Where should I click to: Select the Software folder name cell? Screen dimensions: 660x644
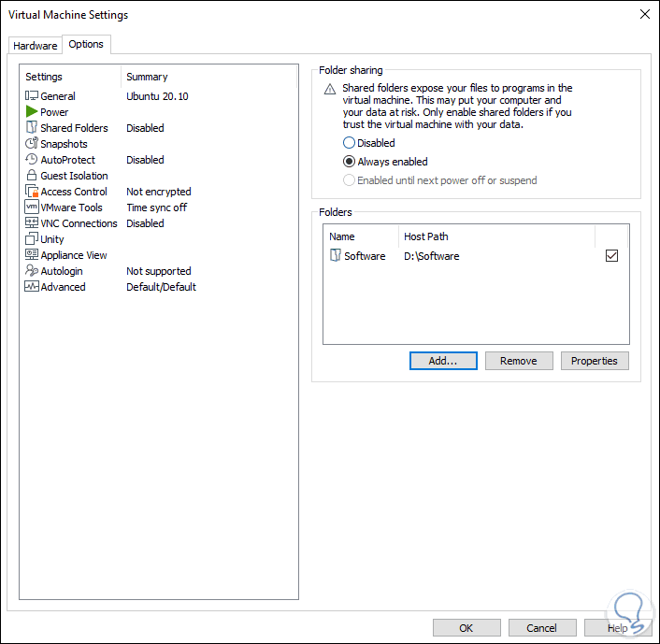(365, 256)
